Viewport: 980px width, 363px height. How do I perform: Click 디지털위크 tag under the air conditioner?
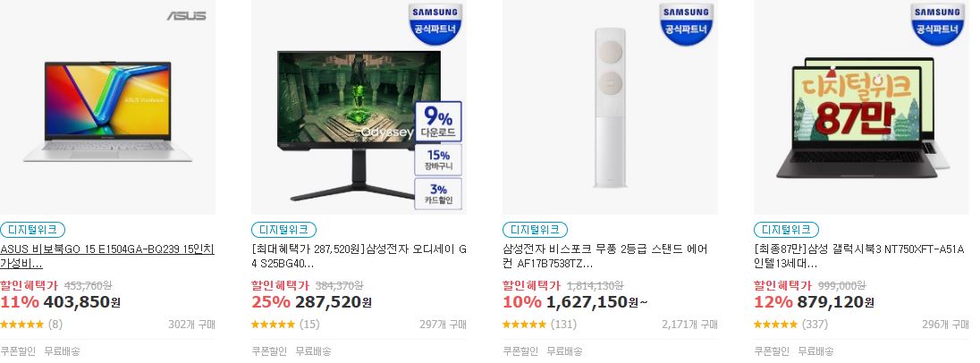535,229
